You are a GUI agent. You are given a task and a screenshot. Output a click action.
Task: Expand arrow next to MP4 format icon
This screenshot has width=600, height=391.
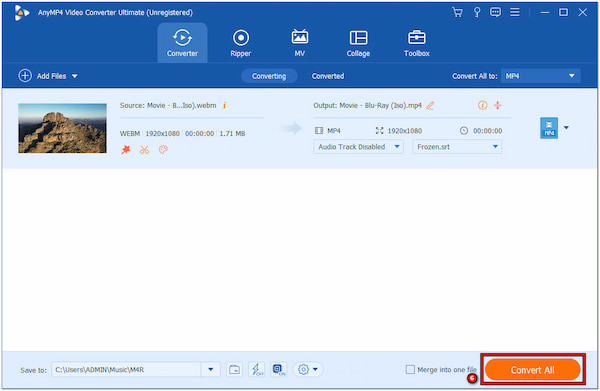(x=566, y=128)
